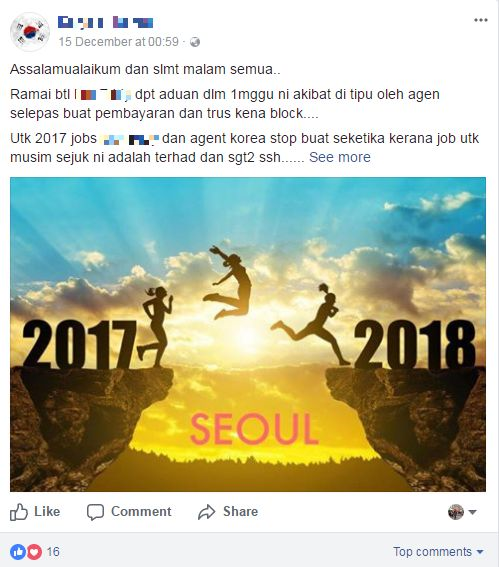Click the red heart reaction icon
This screenshot has width=499, height=567.
tap(34, 552)
